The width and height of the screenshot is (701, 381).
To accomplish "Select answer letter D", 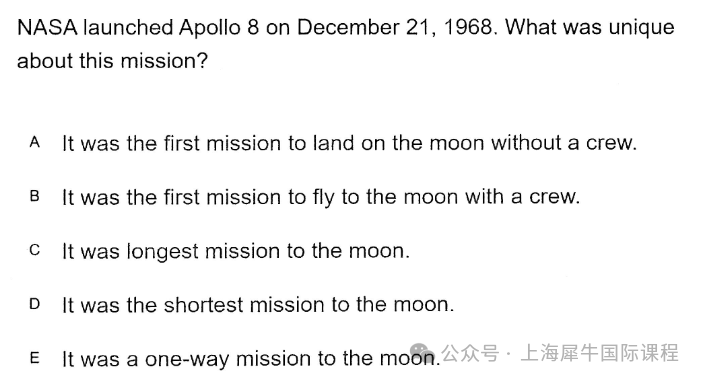I will point(34,305).
